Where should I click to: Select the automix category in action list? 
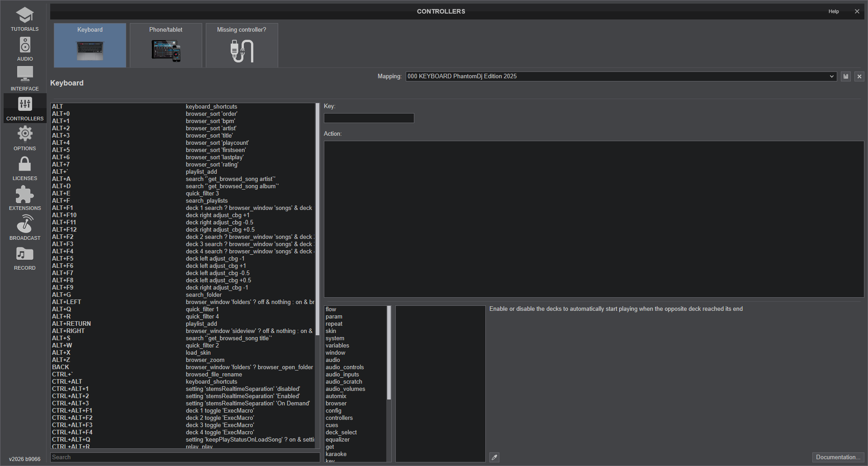[336, 396]
